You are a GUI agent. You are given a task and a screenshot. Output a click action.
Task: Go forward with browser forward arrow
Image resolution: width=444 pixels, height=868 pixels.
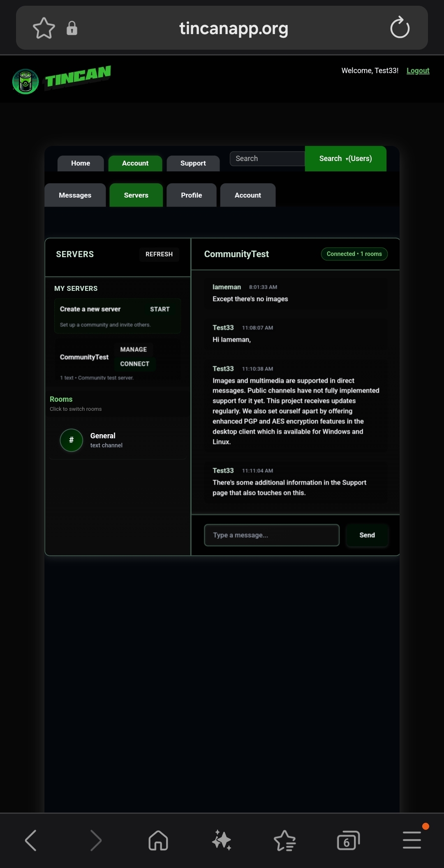click(x=95, y=840)
